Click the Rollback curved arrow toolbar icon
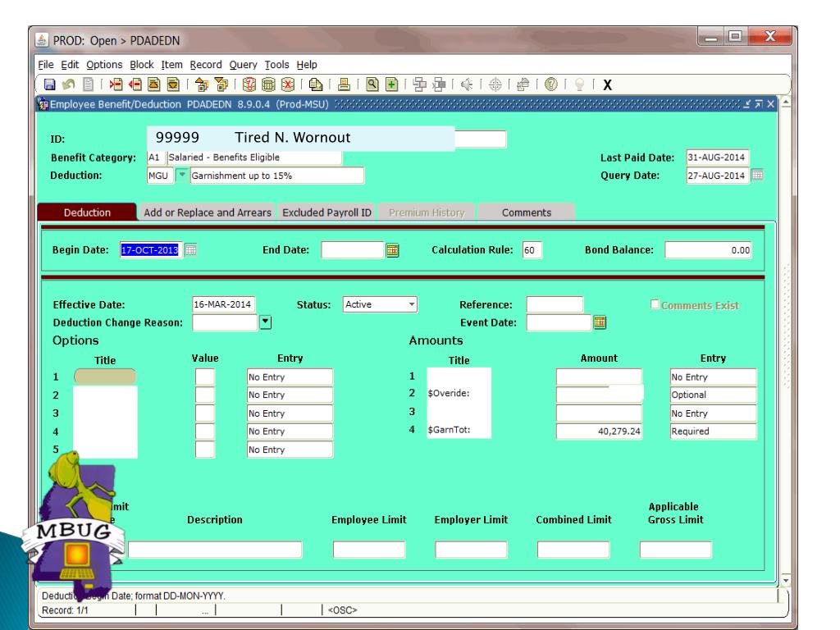The image size is (840, 630). [x=69, y=84]
